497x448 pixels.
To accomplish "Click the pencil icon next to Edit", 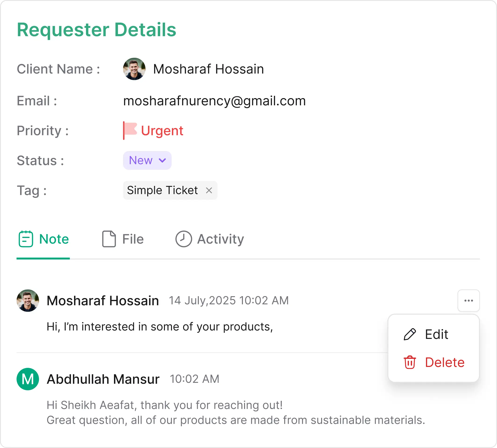I will [410, 334].
